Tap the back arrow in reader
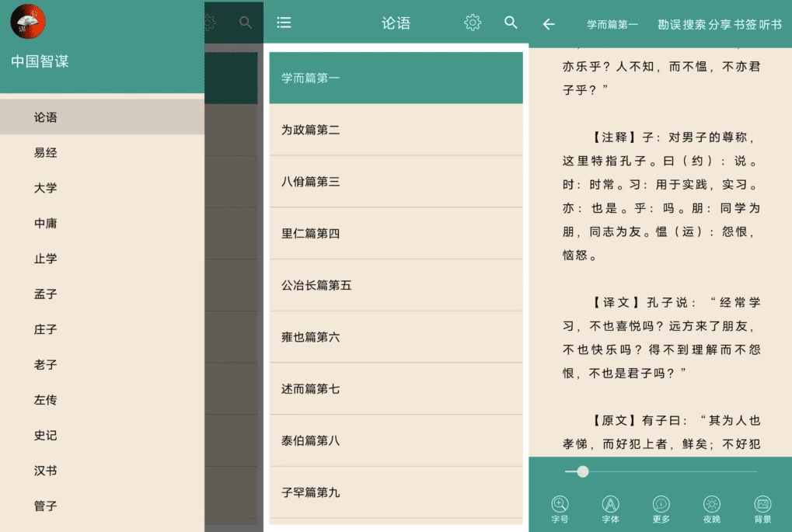The image size is (792, 532). point(549,24)
